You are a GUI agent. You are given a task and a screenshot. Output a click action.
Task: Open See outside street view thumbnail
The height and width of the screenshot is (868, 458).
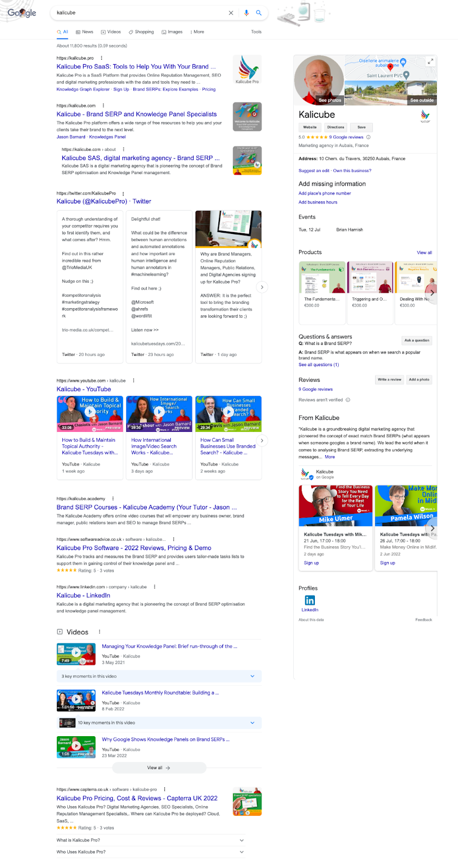coord(391,93)
